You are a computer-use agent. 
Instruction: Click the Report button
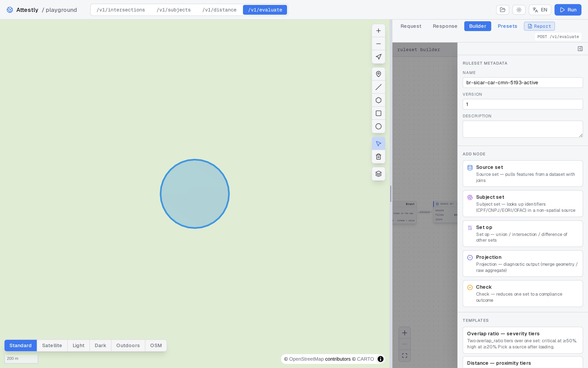click(x=539, y=26)
